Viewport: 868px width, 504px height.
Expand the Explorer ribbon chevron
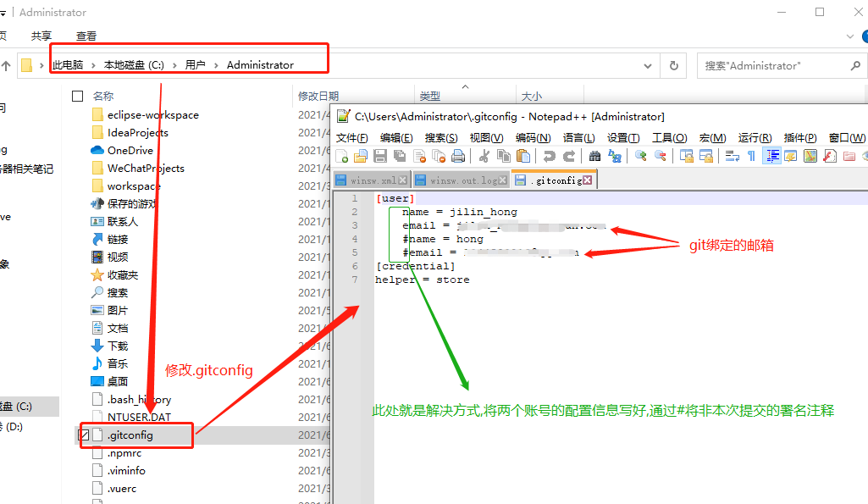851,36
